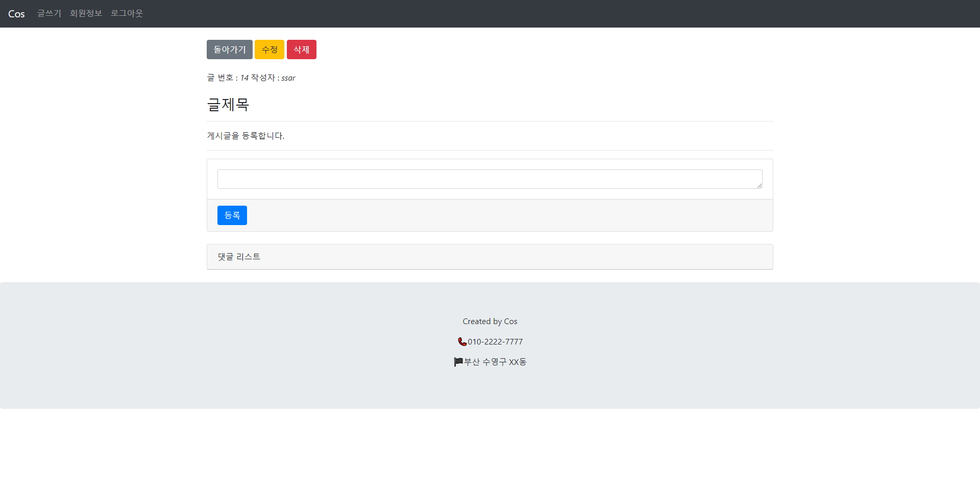Screen dimensions: 980x493
Task: Click the yellow 수정 button
Action: pos(269,50)
